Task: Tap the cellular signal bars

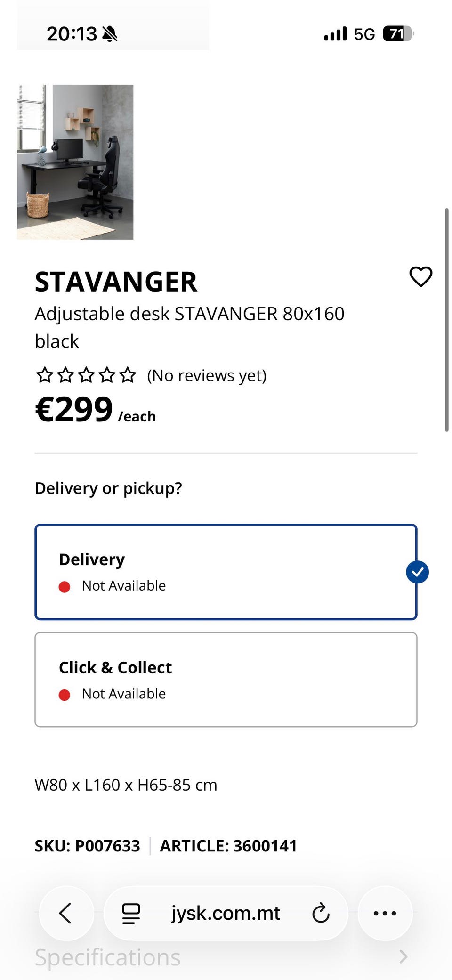Action: (335, 34)
